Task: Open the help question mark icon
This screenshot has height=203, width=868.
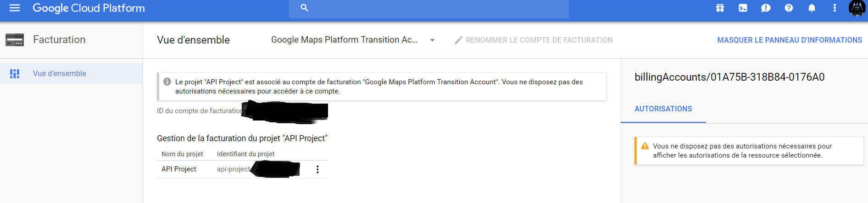Action: (x=789, y=8)
